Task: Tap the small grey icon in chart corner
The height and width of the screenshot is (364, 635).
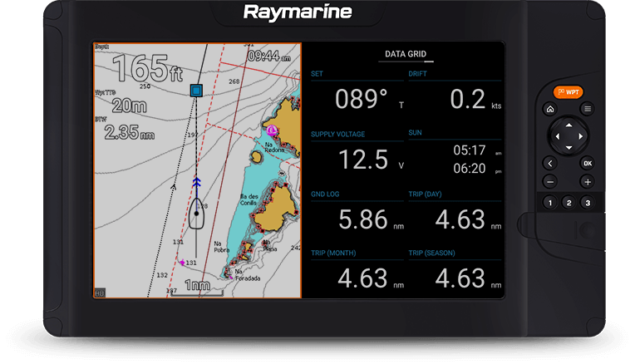Action: [x=100, y=293]
